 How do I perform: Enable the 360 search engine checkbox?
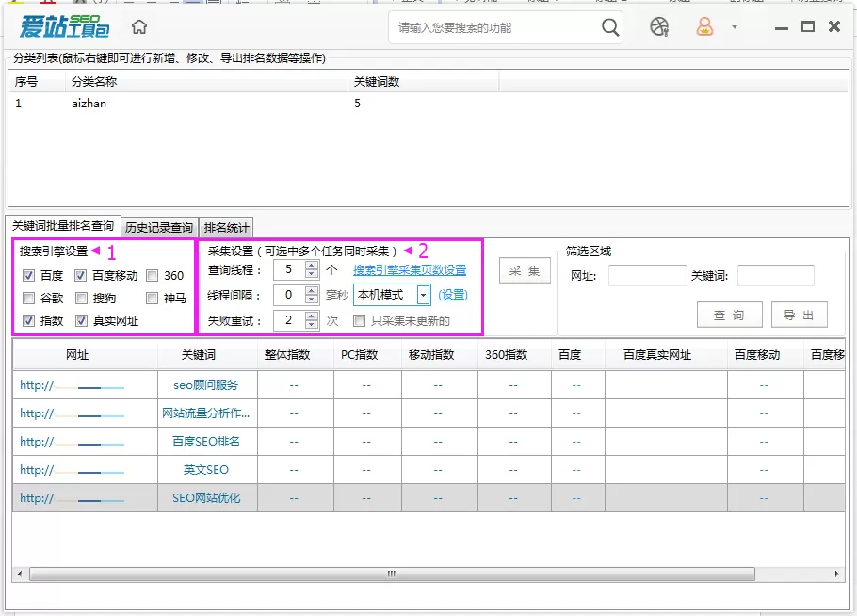tap(152, 275)
